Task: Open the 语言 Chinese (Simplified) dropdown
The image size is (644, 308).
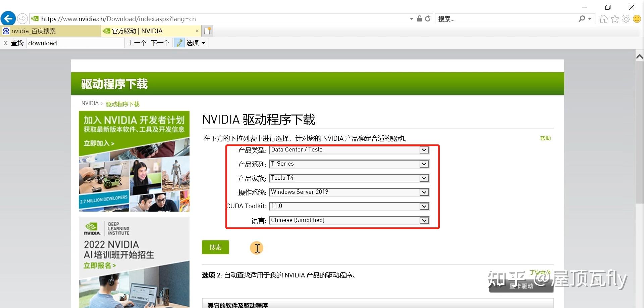Action: coord(349,220)
